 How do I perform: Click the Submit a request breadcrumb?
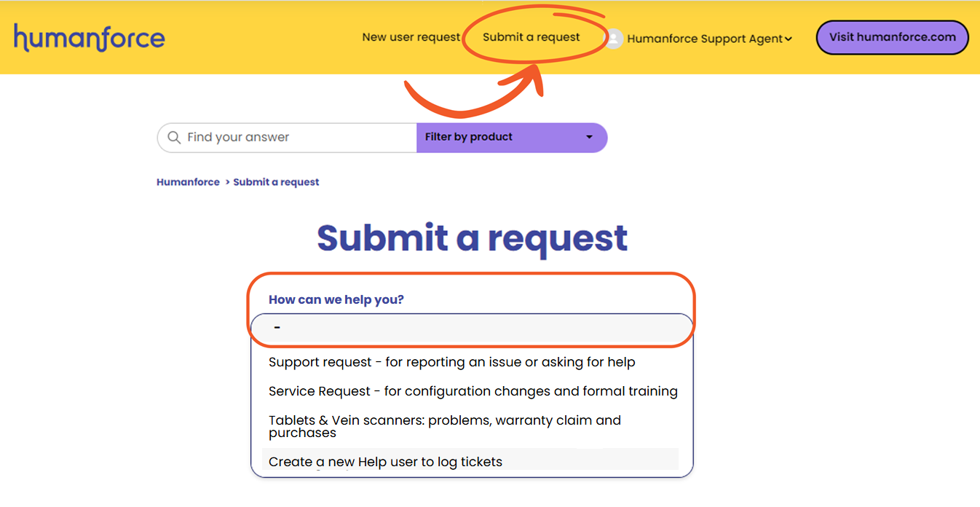click(276, 182)
